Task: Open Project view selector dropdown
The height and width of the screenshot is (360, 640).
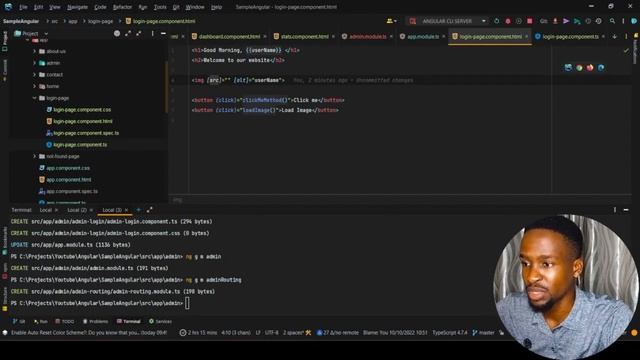Action: point(32,33)
